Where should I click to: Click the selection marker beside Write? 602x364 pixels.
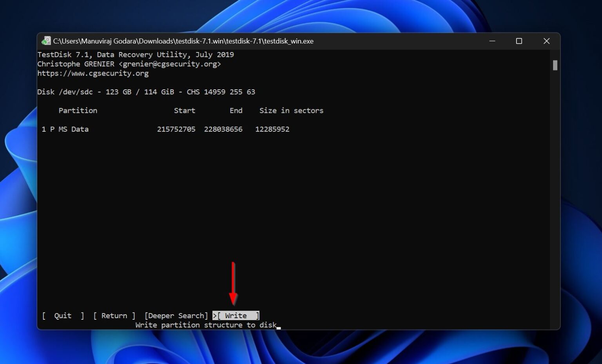click(x=215, y=315)
